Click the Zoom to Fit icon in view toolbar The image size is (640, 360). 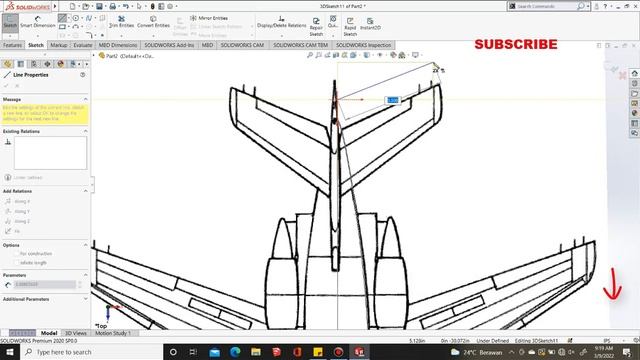coord(310,55)
